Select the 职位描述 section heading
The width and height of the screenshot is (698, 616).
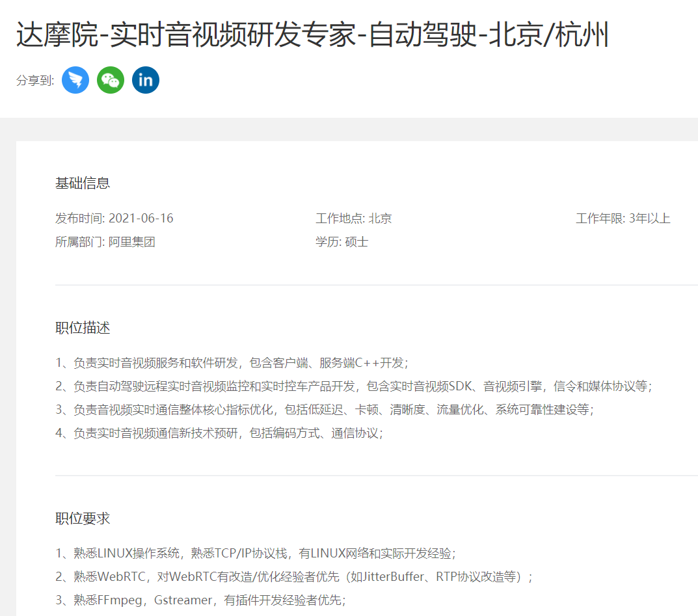click(83, 327)
